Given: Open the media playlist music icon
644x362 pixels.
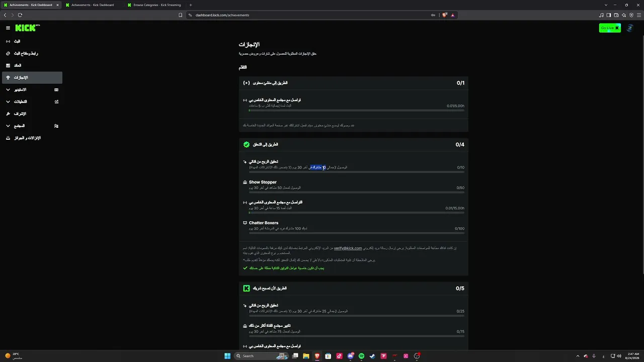Looking at the screenshot, I should (x=601, y=15).
